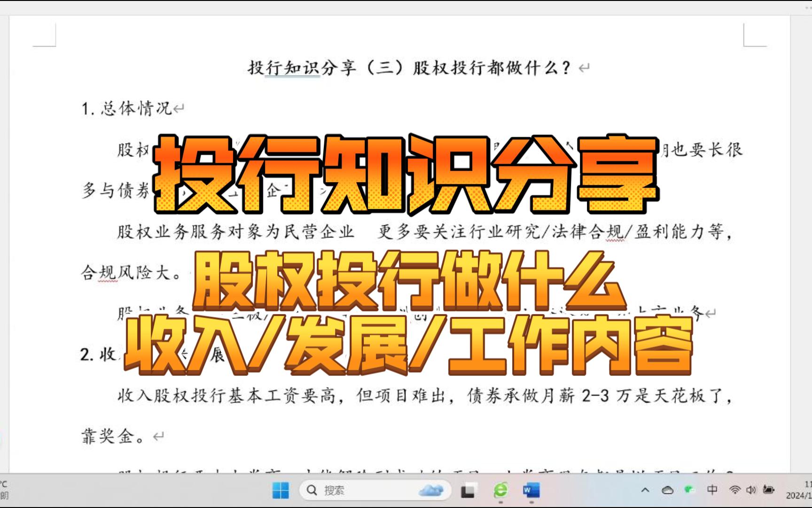Open the clock and date in the taskbar

[x=799, y=490]
